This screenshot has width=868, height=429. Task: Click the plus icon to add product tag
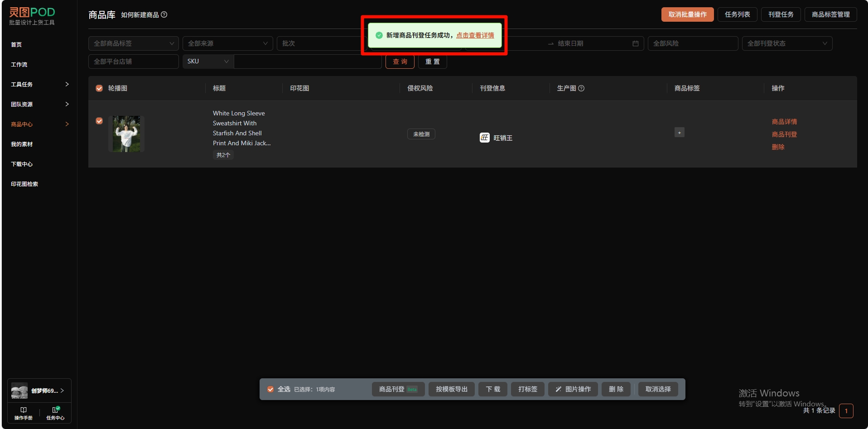point(679,133)
